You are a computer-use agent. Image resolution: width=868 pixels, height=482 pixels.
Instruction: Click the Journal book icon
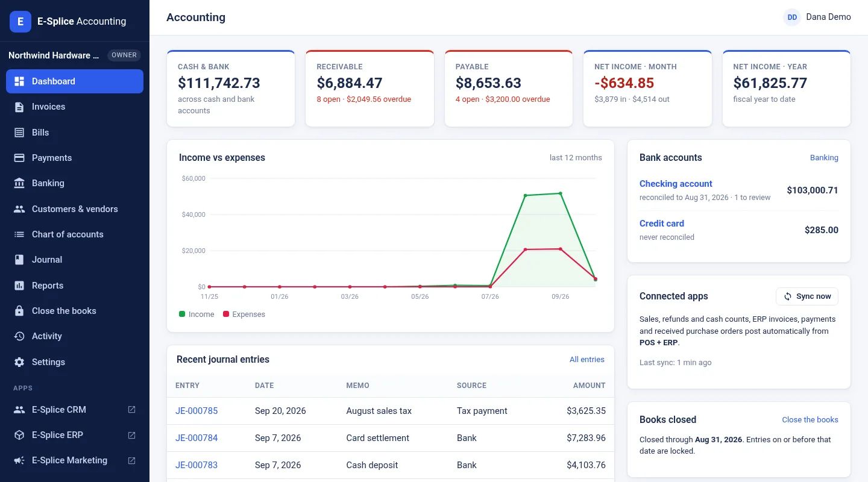coord(19,260)
